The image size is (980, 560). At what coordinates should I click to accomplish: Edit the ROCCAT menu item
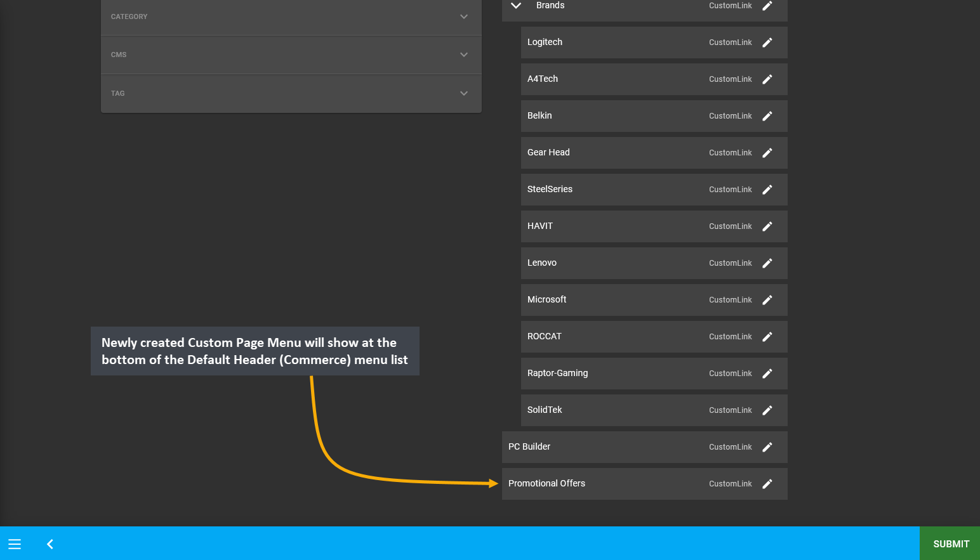767,337
